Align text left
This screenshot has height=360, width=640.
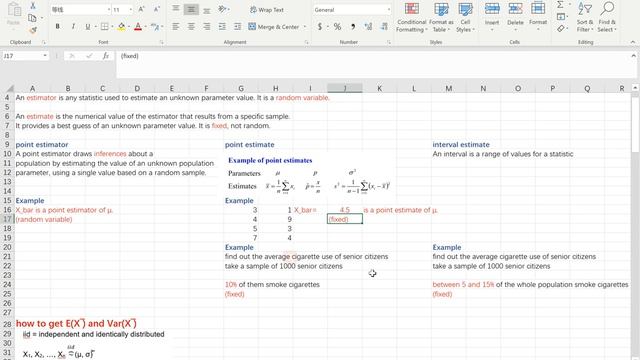click(176, 27)
